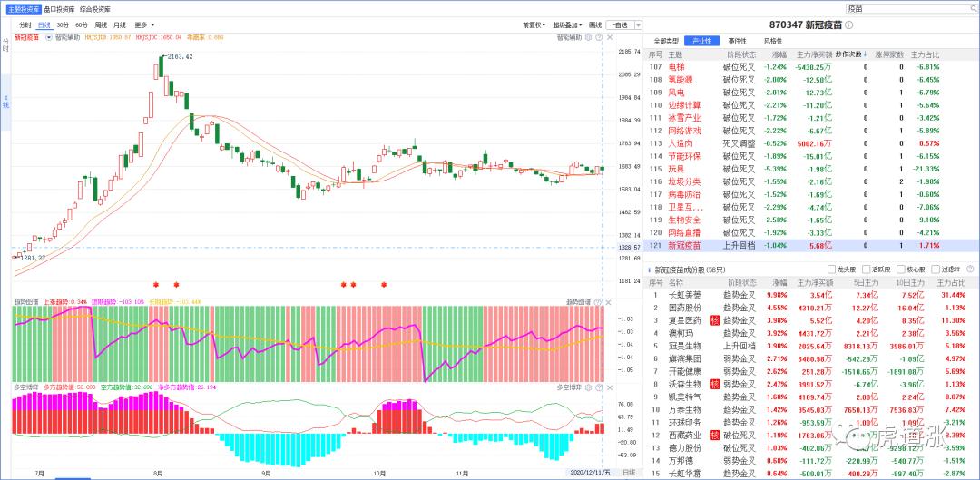Select the 分时 period tab

coord(24,25)
